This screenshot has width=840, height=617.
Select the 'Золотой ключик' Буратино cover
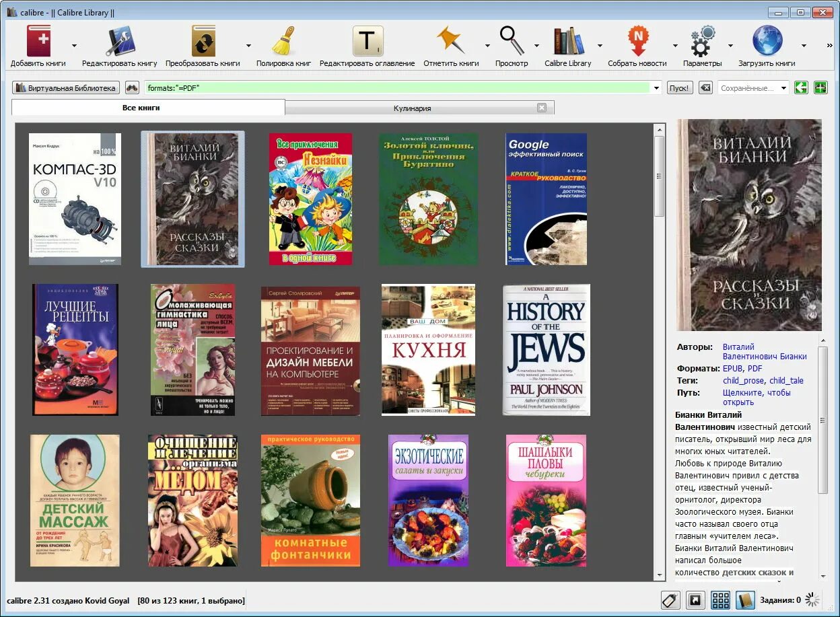click(x=428, y=199)
